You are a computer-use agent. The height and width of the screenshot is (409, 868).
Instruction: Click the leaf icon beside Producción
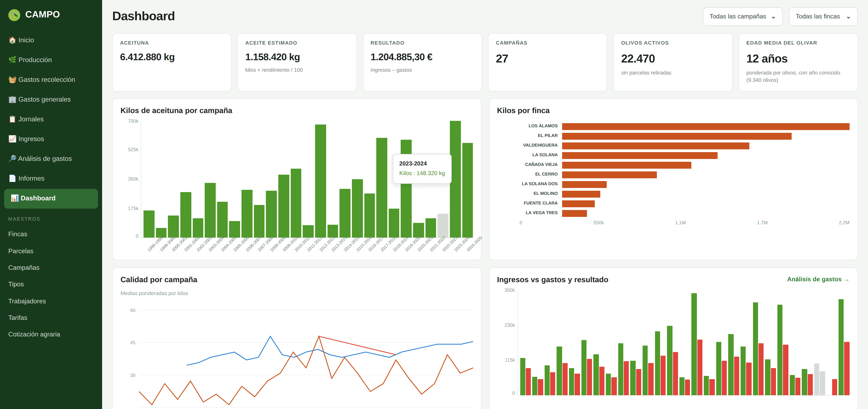(12, 60)
